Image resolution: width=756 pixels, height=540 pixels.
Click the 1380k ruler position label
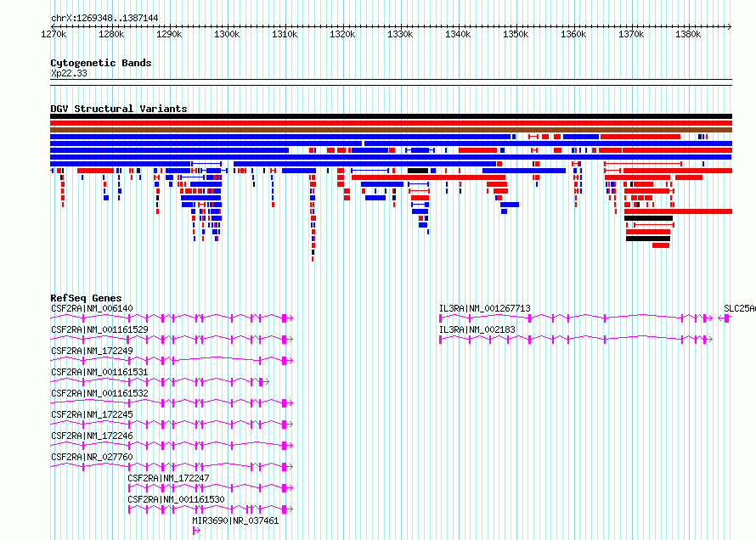coord(689,34)
